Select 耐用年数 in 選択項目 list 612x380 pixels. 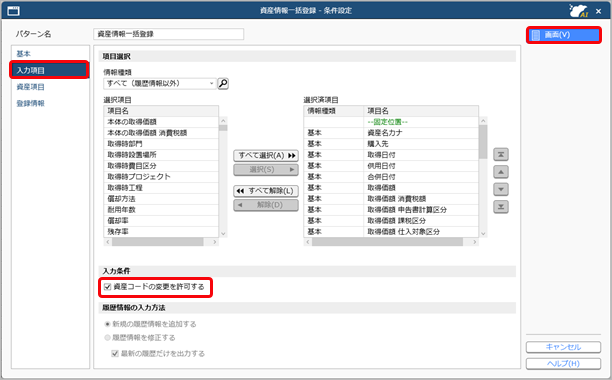pyautogui.click(x=161, y=210)
